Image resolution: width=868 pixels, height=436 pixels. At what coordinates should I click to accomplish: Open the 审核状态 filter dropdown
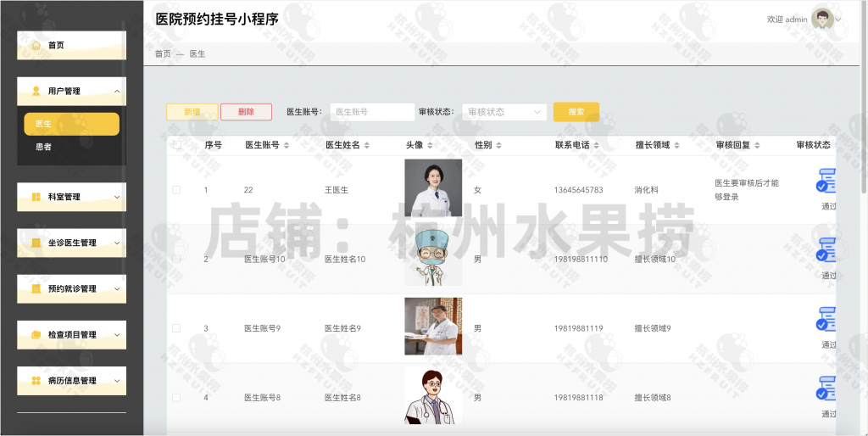(x=504, y=112)
